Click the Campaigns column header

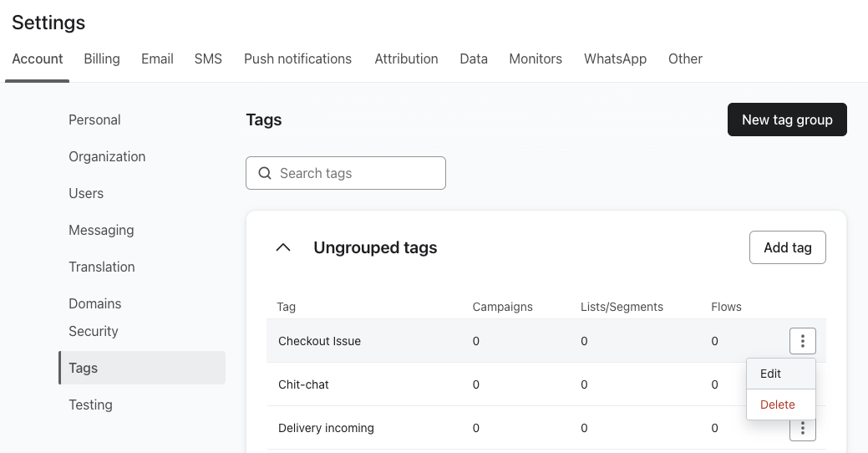tap(503, 307)
